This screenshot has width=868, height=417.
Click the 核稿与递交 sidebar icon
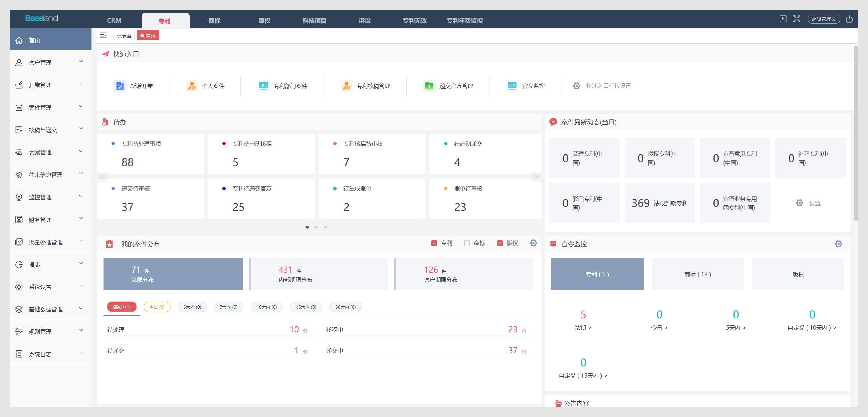click(x=19, y=130)
